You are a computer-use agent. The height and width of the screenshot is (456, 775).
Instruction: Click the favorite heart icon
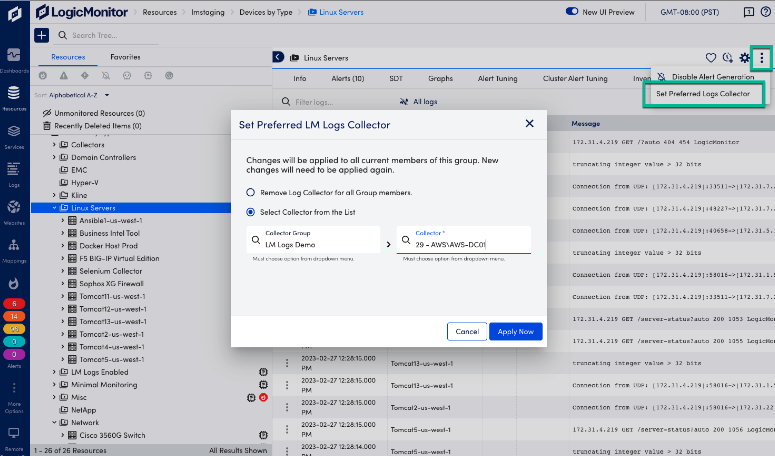(x=711, y=58)
